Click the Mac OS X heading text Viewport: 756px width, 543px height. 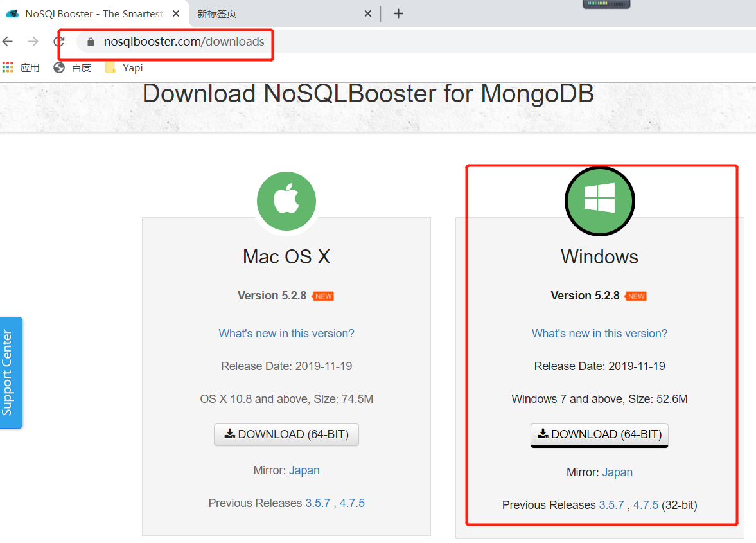tap(286, 256)
